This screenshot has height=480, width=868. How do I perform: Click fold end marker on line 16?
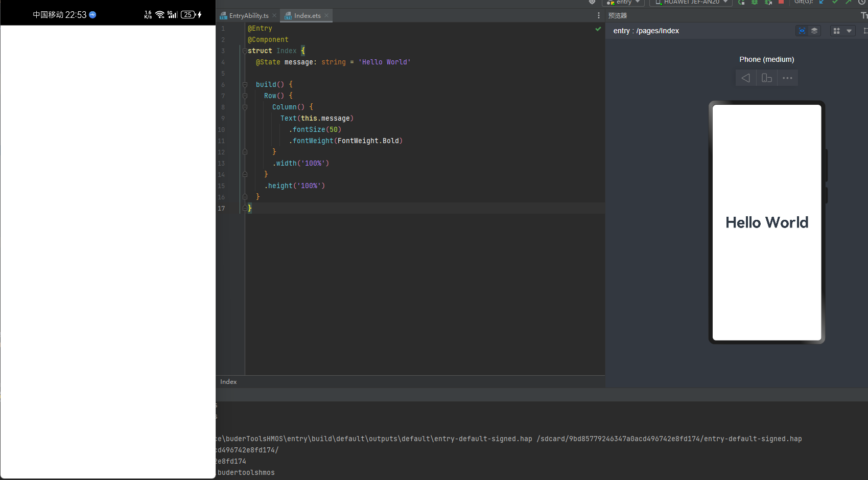(x=245, y=197)
